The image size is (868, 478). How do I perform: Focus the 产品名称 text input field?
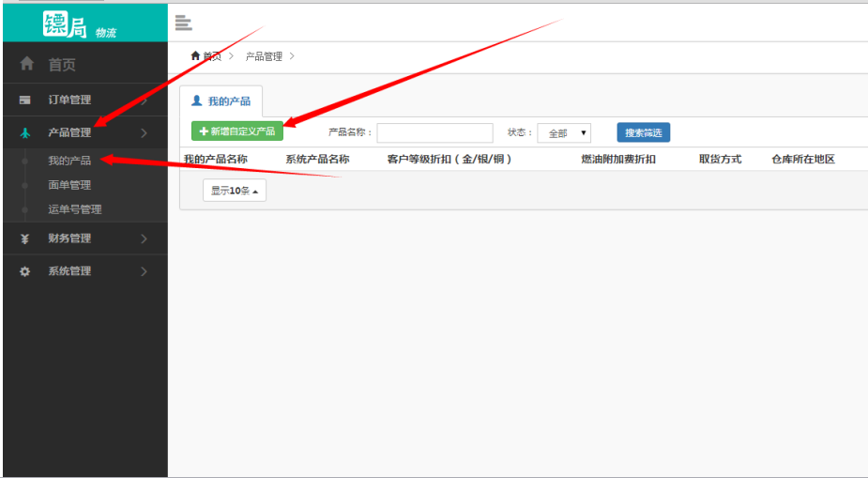tap(434, 133)
